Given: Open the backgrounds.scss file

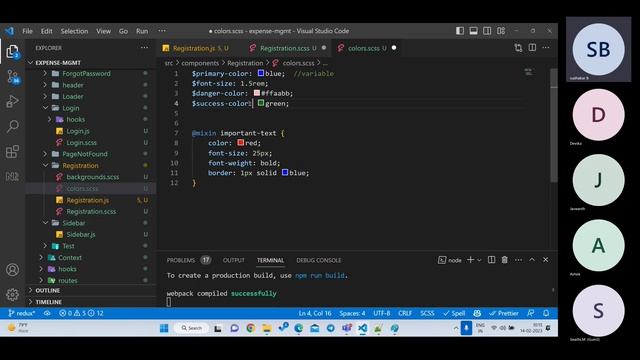Looking at the screenshot, I should (93, 177).
